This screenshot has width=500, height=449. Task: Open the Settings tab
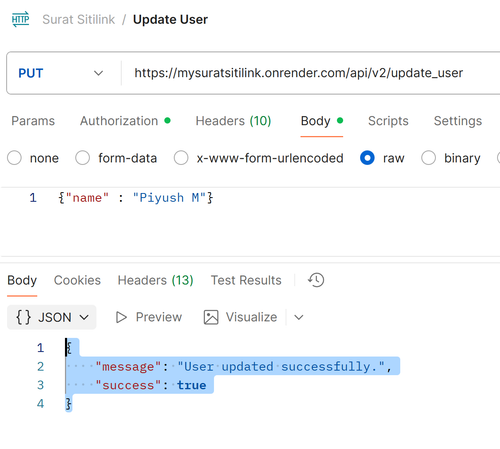(x=458, y=121)
